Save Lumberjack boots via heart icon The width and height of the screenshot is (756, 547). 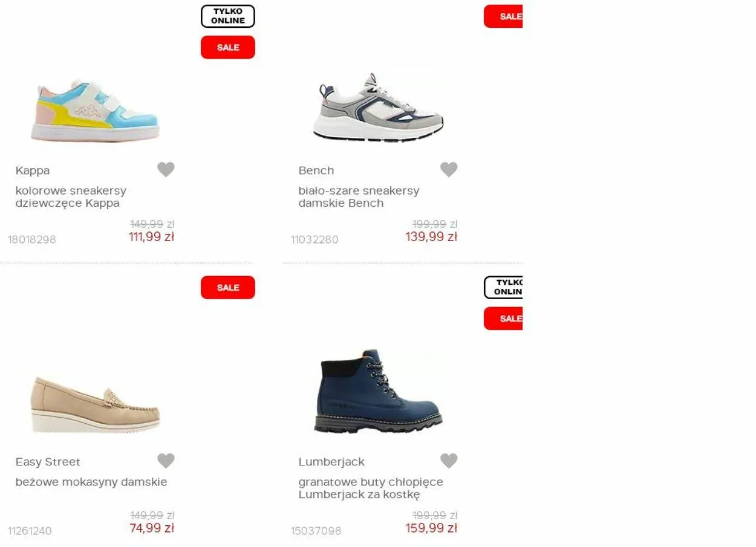click(449, 461)
